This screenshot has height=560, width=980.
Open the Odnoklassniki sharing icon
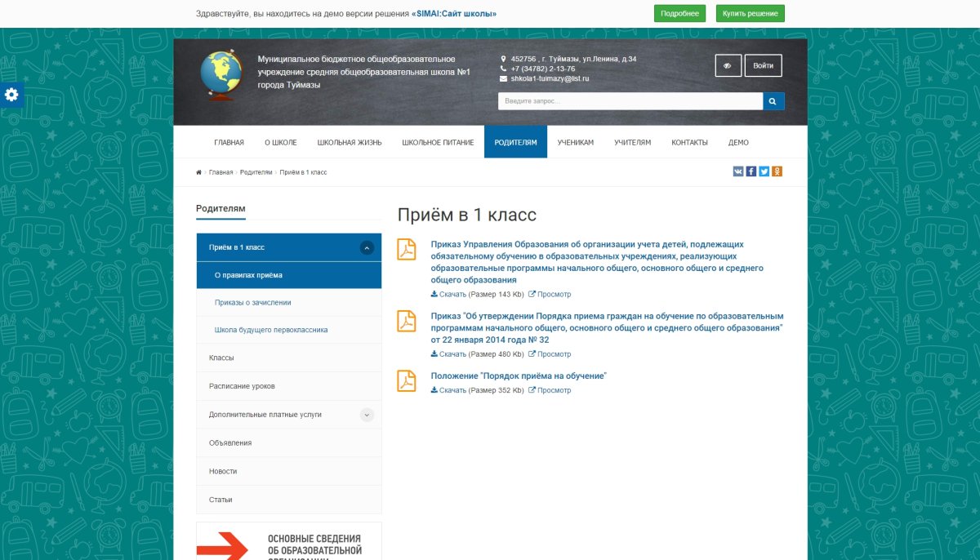(776, 171)
